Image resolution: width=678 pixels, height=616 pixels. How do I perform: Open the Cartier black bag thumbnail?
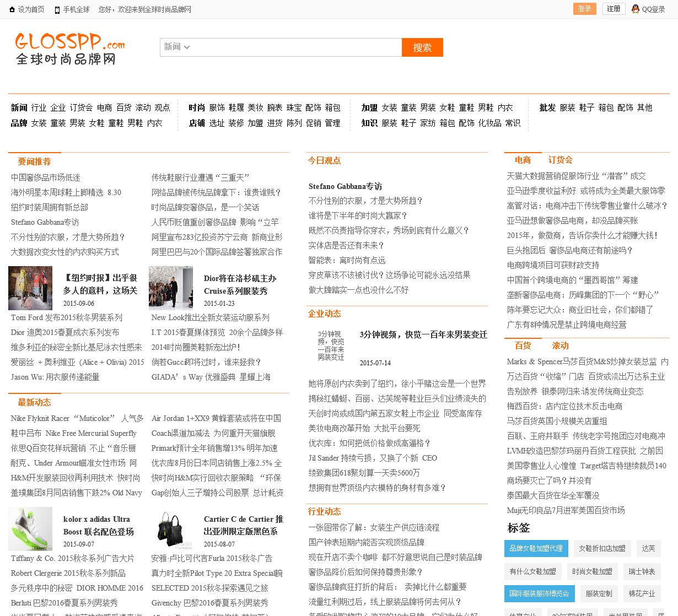[171, 529]
